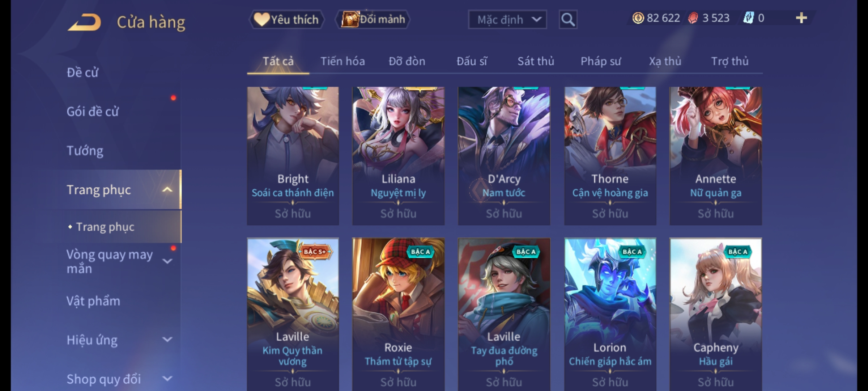Open Đổi mảnh fragment exchange

[373, 20]
